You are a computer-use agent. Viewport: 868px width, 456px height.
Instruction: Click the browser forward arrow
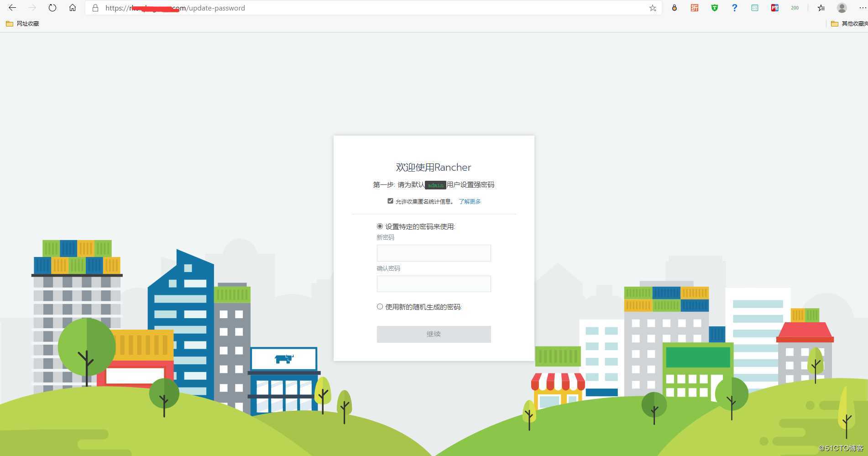click(x=32, y=8)
